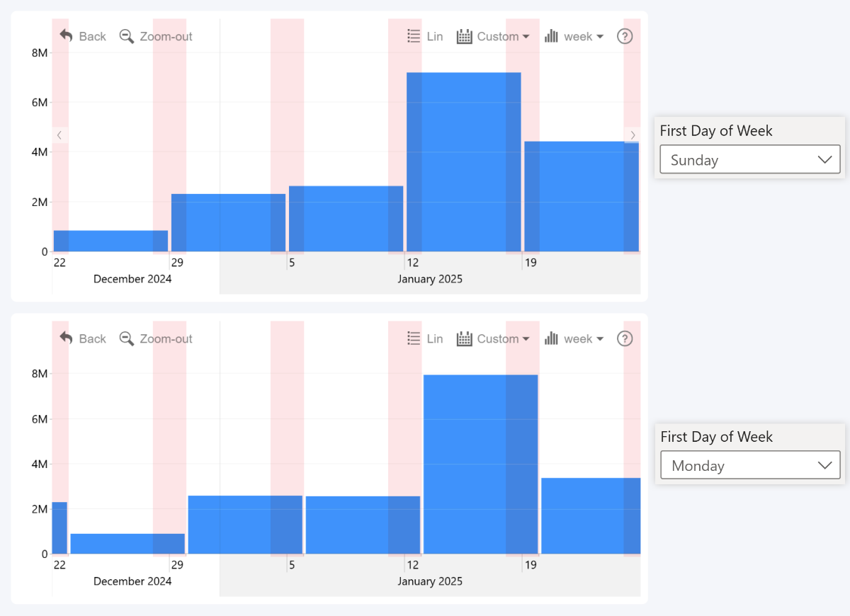Toggle Lin scale on the bottom chart
The width and height of the screenshot is (850, 616).
[434, 338]
